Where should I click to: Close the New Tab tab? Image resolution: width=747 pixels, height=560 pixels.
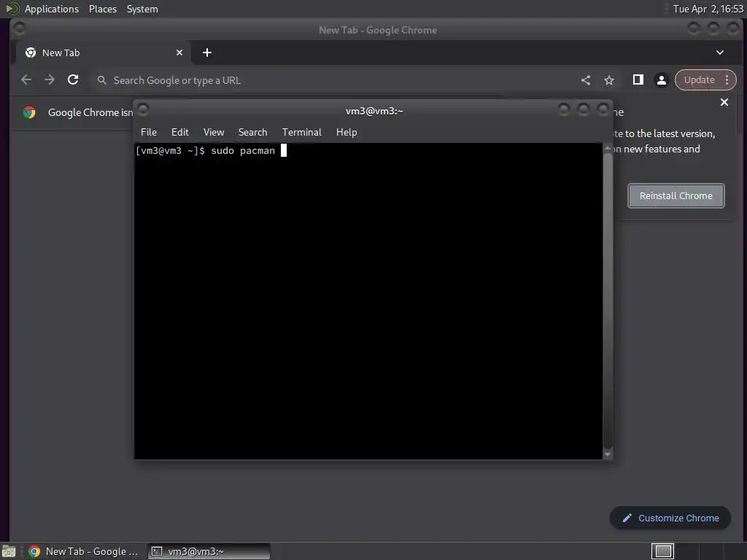pos(179,52)
